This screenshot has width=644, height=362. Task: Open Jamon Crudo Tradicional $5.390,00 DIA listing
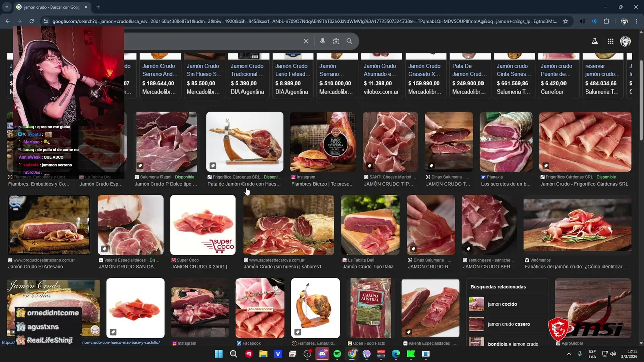tap(248, 76)
